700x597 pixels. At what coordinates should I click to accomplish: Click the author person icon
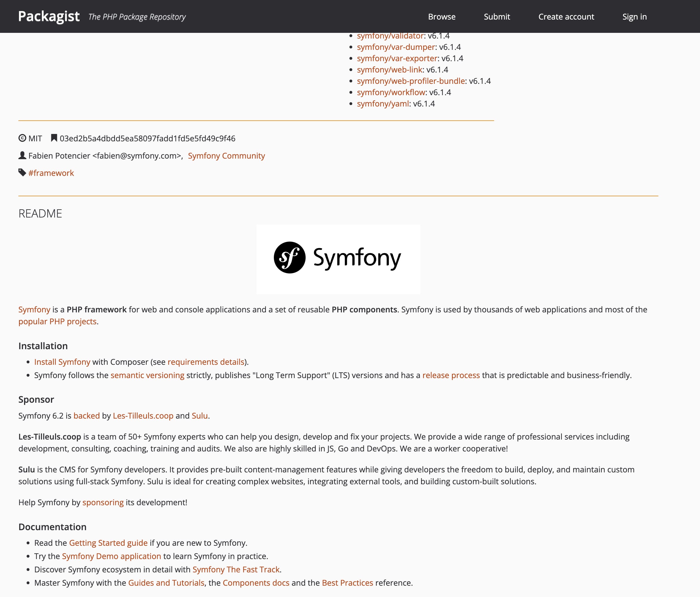click(x=22, y=155)
